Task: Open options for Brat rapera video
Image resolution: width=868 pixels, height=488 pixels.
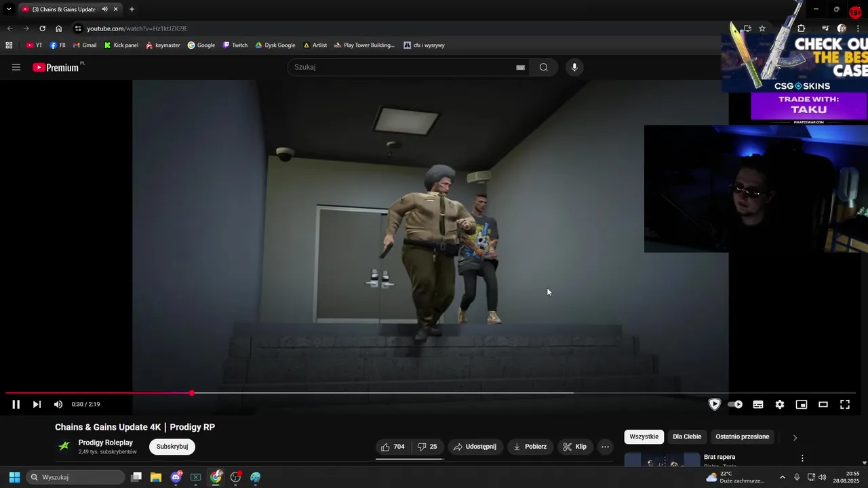Action: [802, 458]
